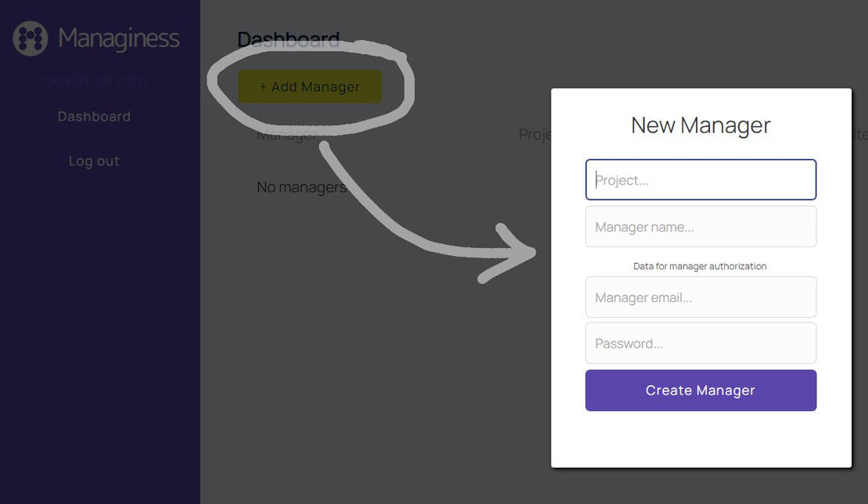Select Log out in the sidebar

(94, 161)
